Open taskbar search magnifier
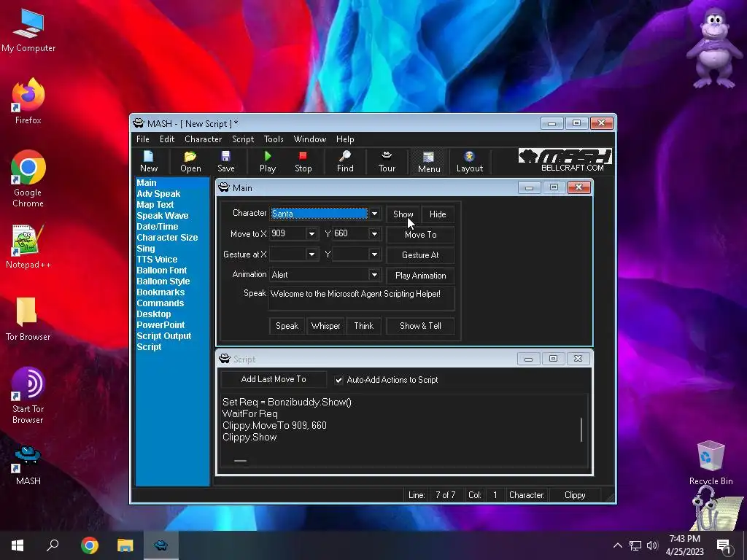Image resolution: width=747 pixels, height=560 pixels. 53,545
